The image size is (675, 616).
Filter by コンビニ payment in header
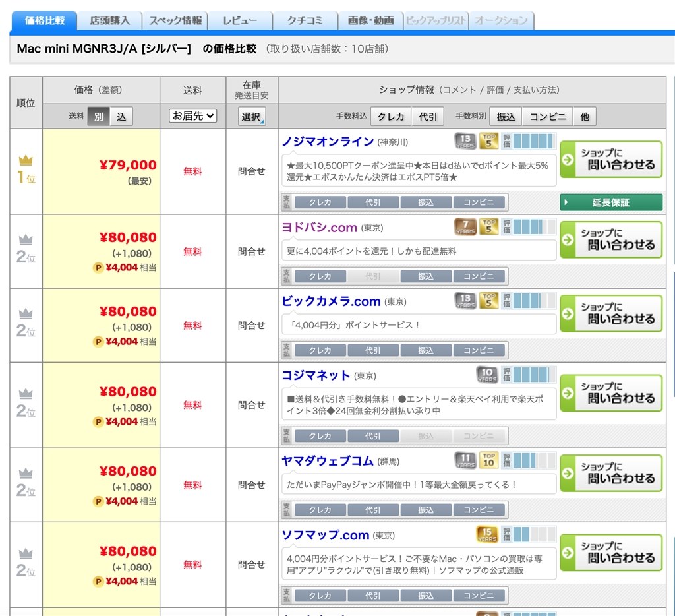tap(548, 116)
